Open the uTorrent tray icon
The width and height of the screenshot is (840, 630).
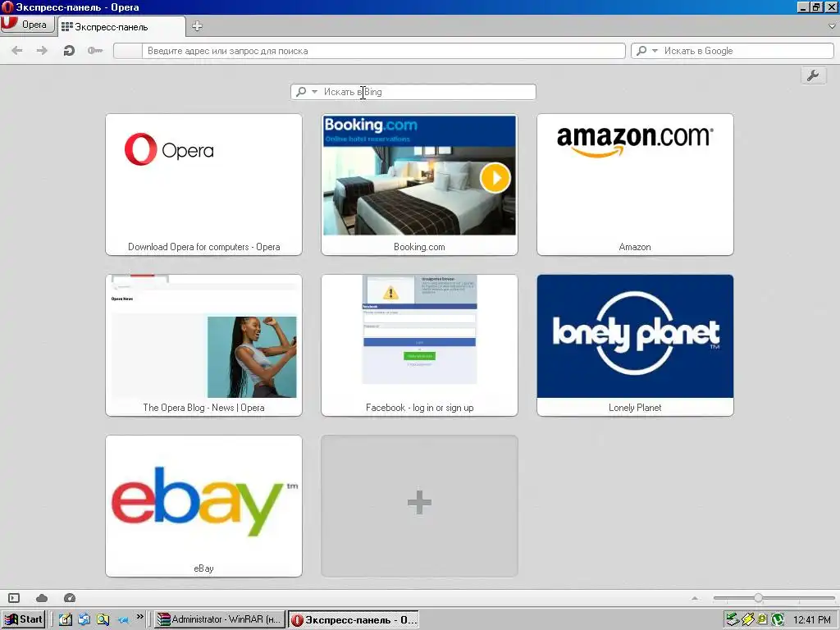pyautogui.click(x=778, y=619)
